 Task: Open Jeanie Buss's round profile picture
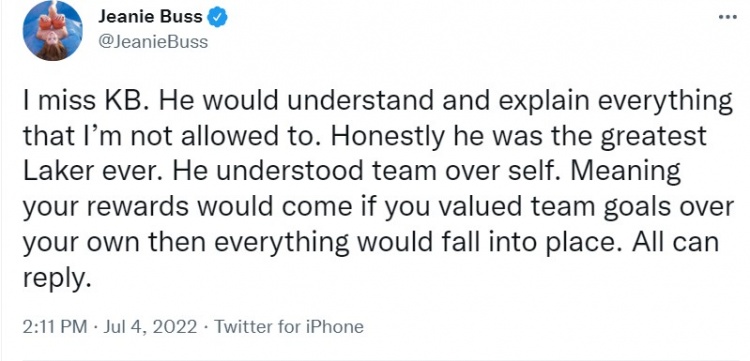pyautogui.click(x=53, y=31)
